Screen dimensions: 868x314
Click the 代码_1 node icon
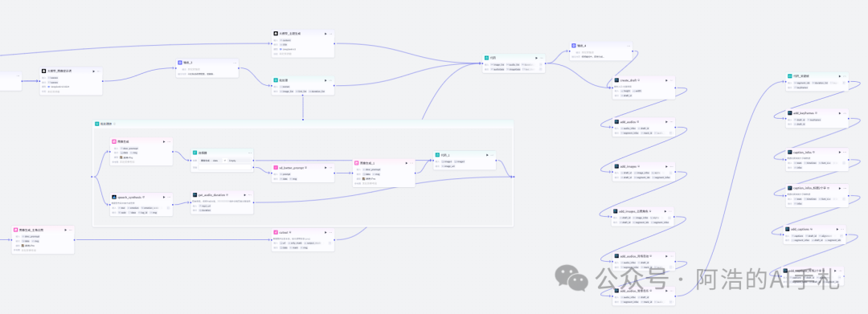(x=437, y=155)
